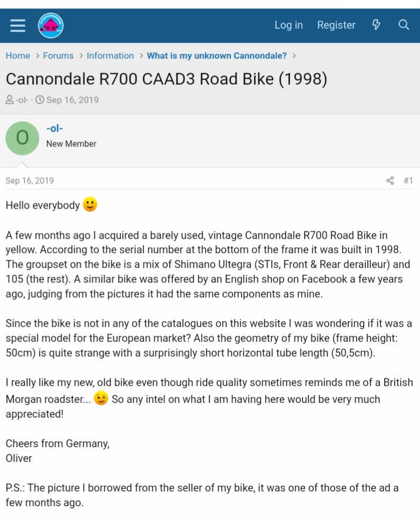Open the Log in page

(289, 25)
